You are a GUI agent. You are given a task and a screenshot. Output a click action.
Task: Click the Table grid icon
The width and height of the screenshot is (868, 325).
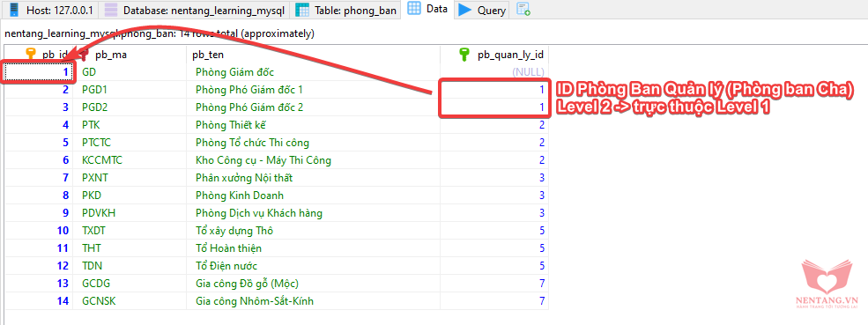(x=302, y=10)
